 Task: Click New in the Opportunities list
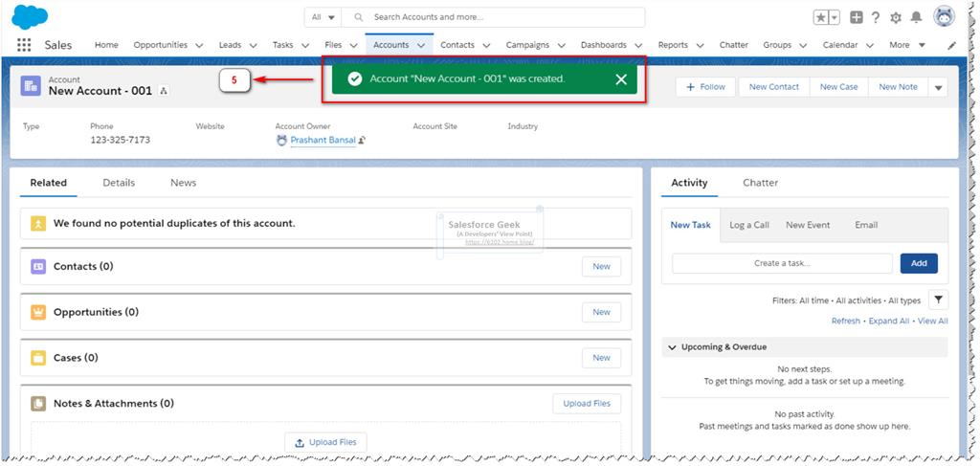tap(601, 312)
